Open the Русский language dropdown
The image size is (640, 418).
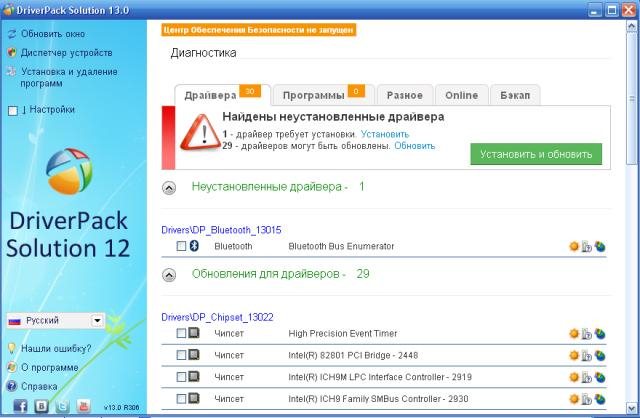97,321
